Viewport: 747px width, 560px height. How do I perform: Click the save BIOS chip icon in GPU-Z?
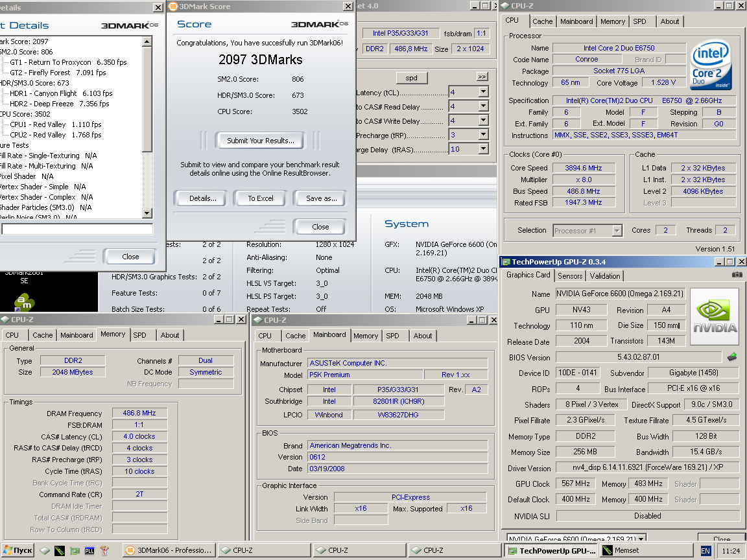[x=732, y=356]
